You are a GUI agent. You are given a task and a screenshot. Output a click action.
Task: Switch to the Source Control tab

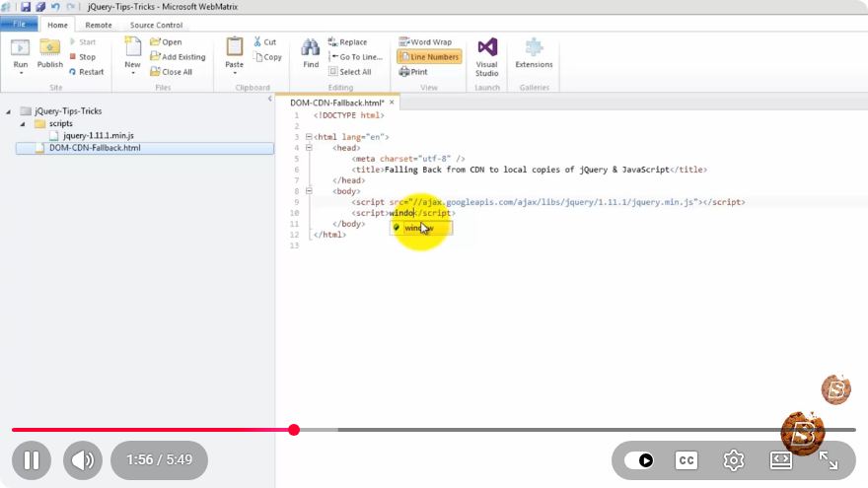tap(156, 25)
